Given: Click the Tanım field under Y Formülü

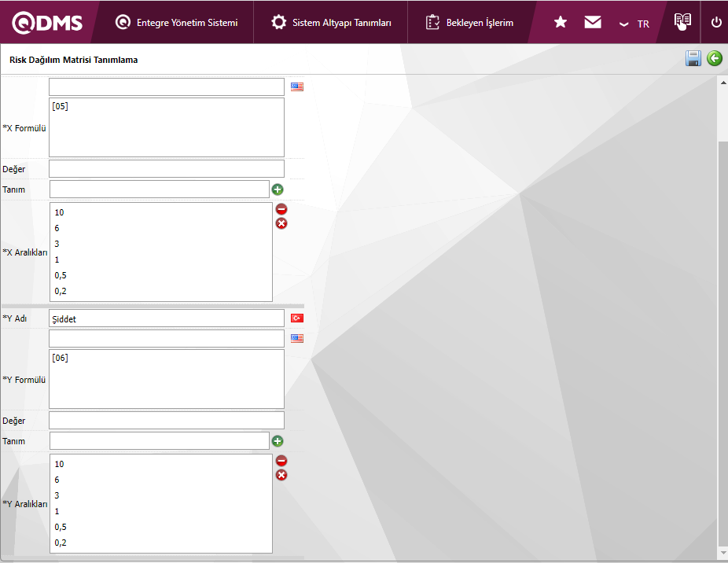Looking at the screenshot, I should tap(160, 441).
